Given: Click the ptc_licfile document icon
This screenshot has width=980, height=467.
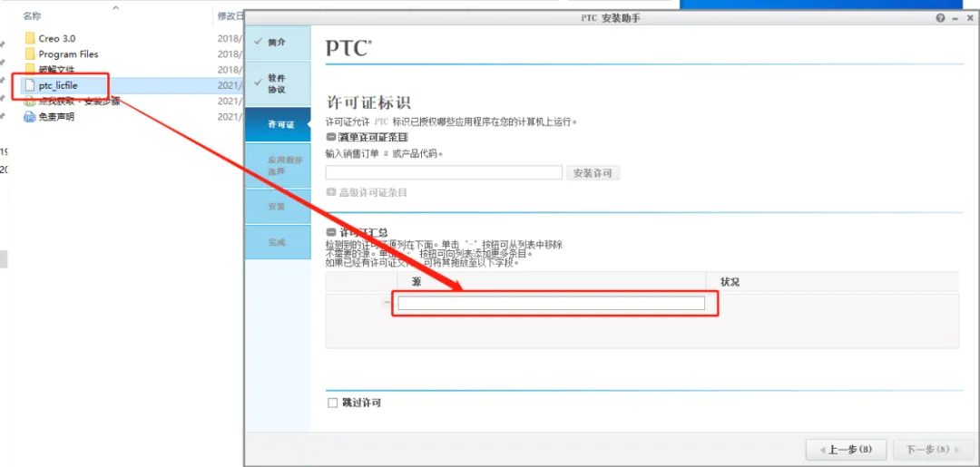Looking at the screenshot, I should pyautogui.click(x=29, y=85).
